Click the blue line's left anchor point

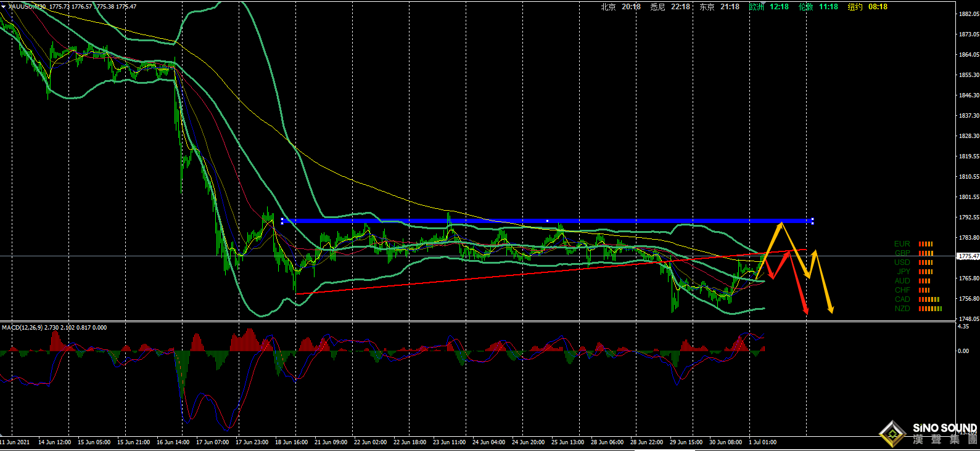(282, 221)
